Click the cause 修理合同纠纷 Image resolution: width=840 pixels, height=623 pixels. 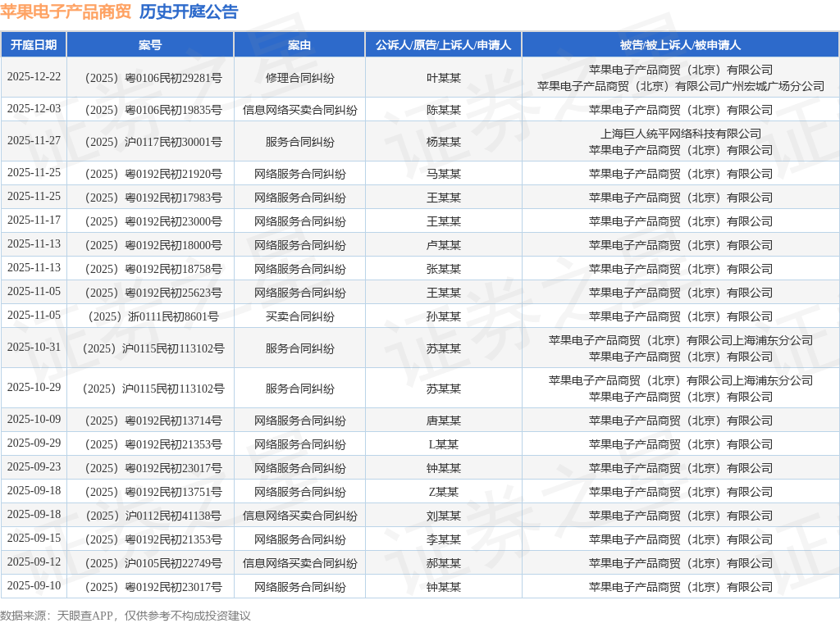pyautogui.click(x=299, y=78)
